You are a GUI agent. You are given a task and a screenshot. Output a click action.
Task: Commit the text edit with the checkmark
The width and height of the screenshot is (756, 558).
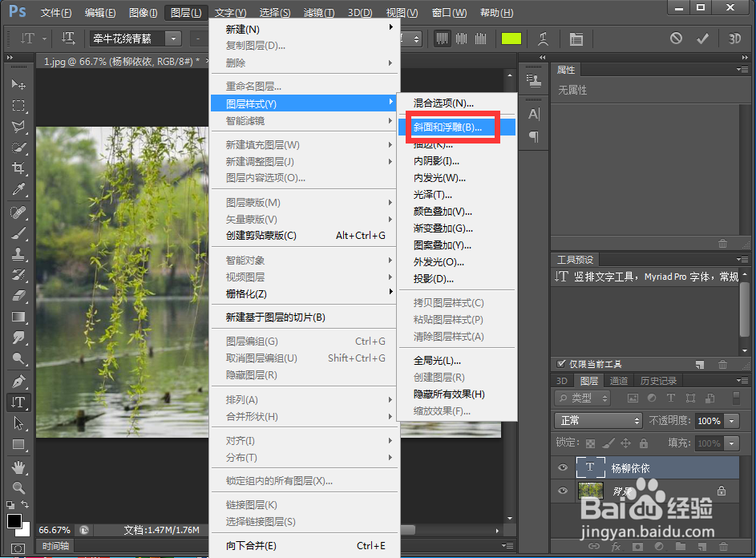(x=702, y=38)
